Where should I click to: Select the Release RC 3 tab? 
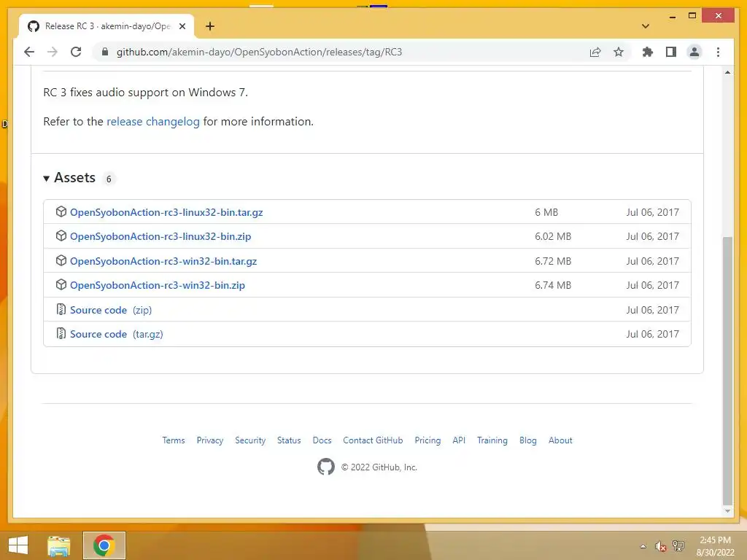[x=107, y=26]
